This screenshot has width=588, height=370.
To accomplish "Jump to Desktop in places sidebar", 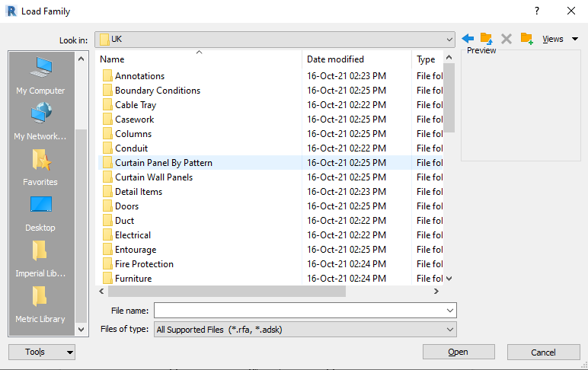I will tap(40, 213).
